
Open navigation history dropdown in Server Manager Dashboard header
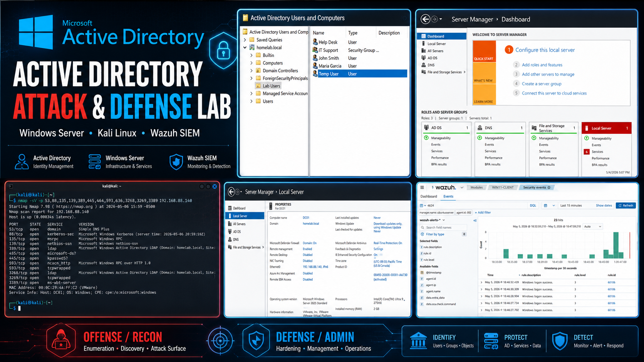[x=441, y=19]
